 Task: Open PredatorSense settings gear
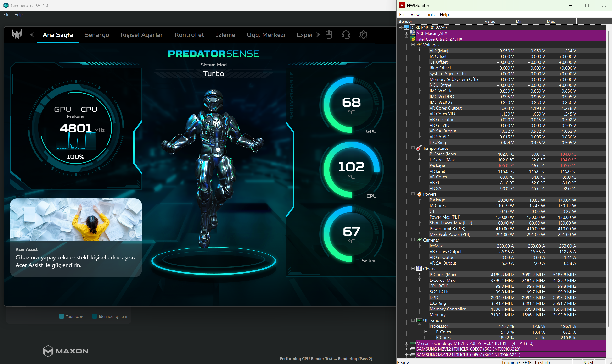pos(363,35)
